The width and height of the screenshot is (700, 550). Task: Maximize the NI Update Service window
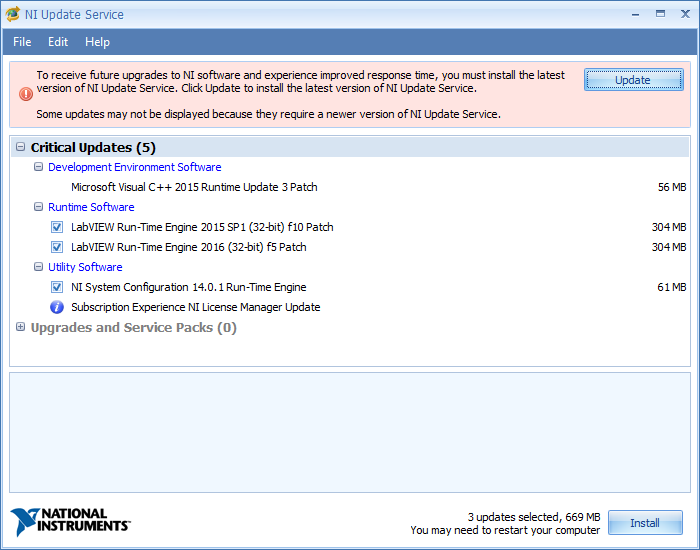[x=660, y=14]
